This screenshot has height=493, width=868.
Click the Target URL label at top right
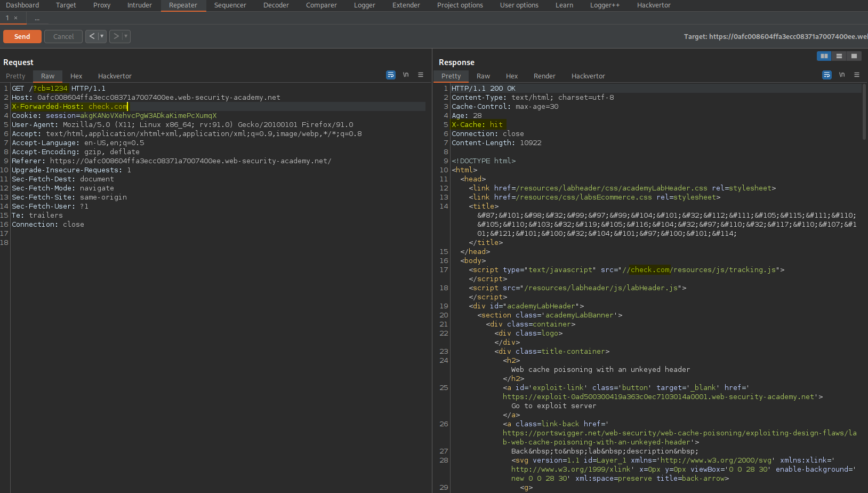[x=776, y=37]
